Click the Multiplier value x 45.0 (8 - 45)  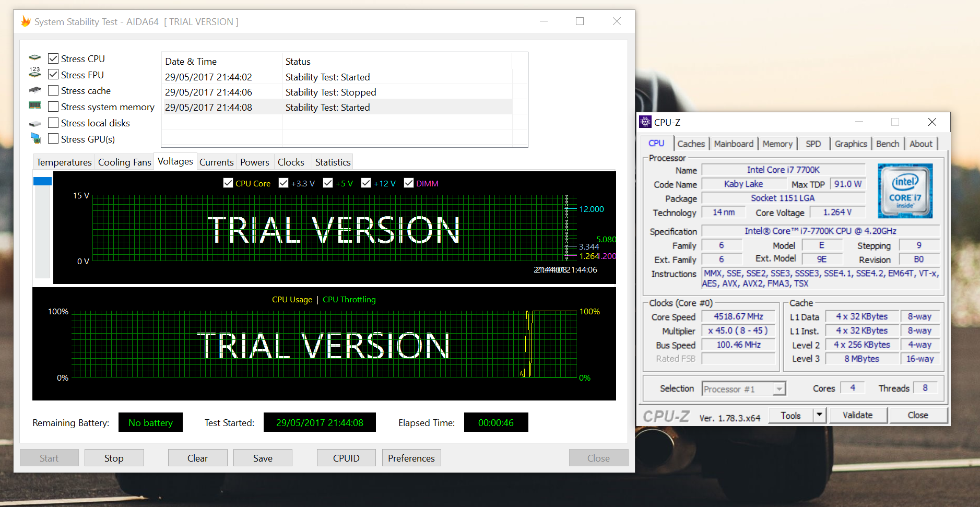pyautogui.click(x=738, y=331)
